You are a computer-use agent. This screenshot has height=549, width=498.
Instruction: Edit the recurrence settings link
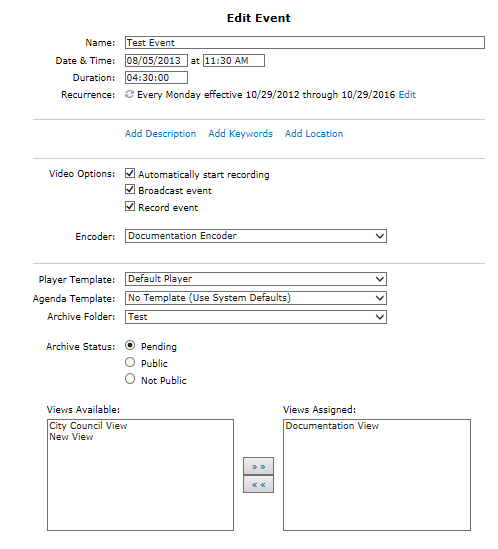tap(407, 95)
